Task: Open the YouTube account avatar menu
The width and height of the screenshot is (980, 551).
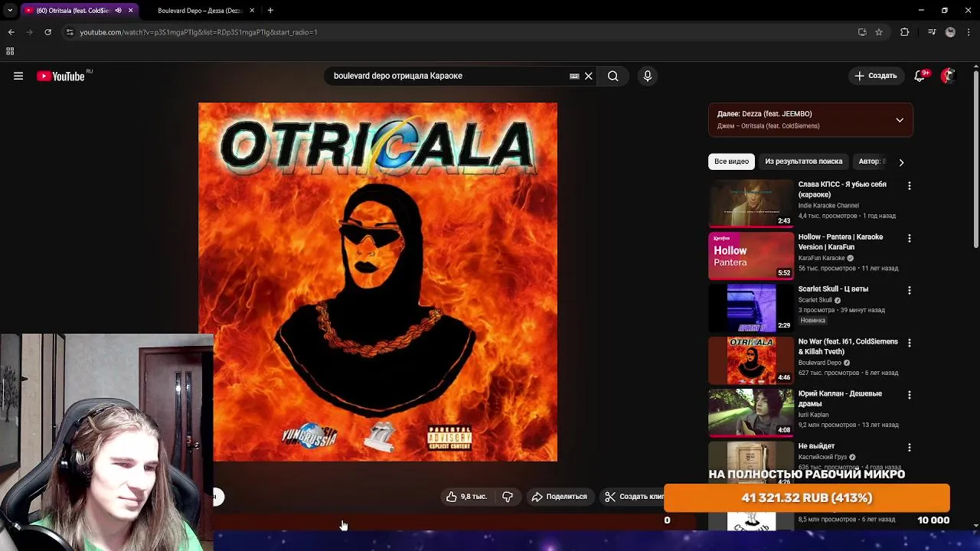Action: click(x=949, y=76)
